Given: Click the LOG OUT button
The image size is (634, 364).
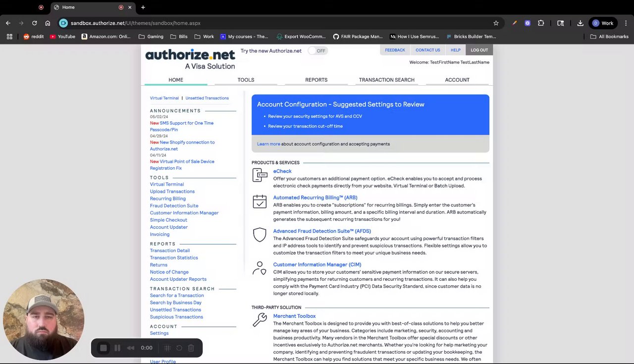Looking at the screenshot, I should (479, 50).
